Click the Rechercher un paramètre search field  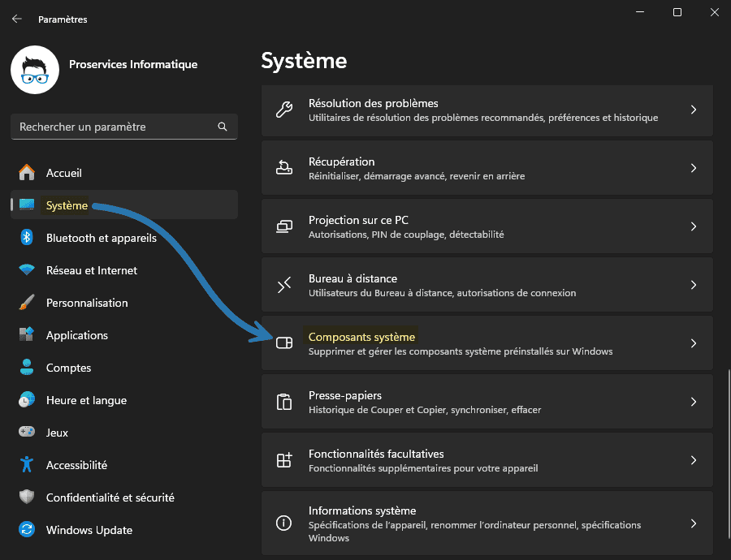pos(123,127)
